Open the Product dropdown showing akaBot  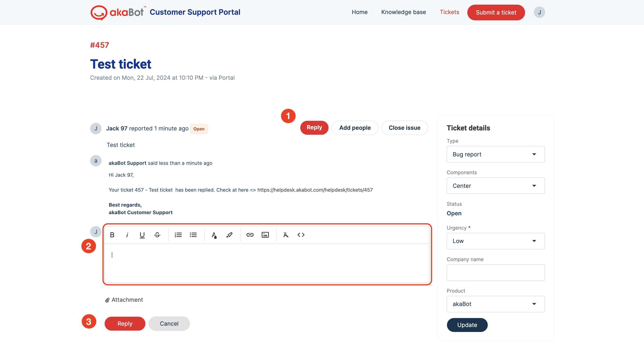pyautogui.click(x=496, y=304)
